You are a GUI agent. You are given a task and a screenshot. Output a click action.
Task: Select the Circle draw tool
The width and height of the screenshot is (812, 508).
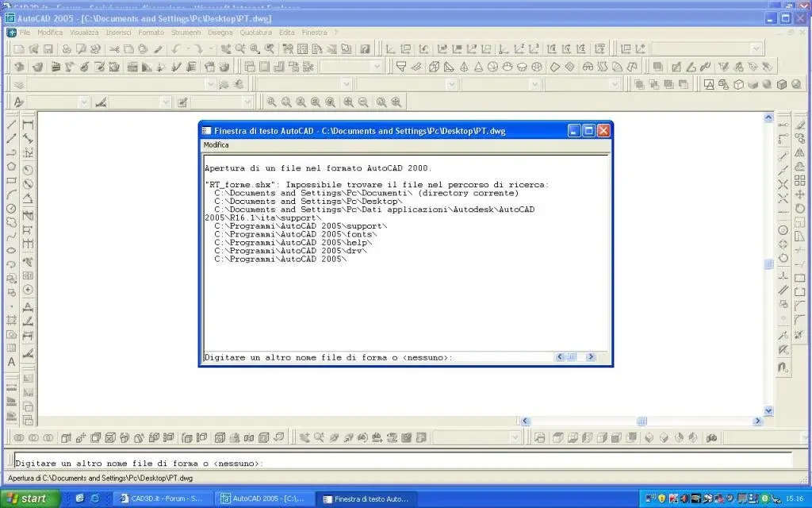pyautogui.click(x=11, y=209)
